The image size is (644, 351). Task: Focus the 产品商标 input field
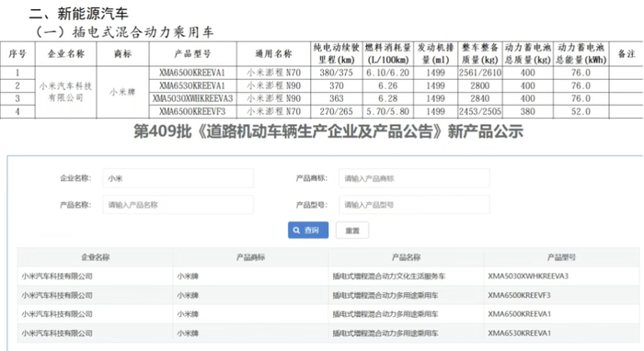pyautogui.click(x=414, y=178)
